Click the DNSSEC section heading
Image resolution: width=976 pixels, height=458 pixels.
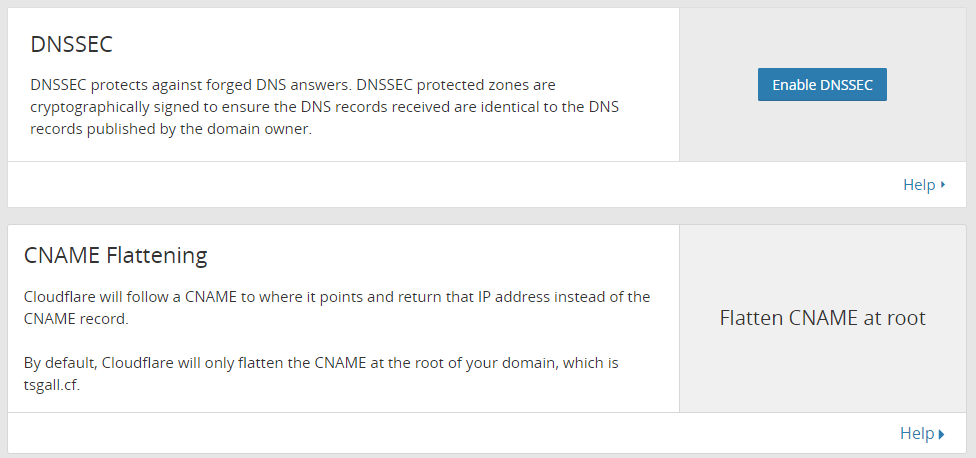click(x=72, y=45)
